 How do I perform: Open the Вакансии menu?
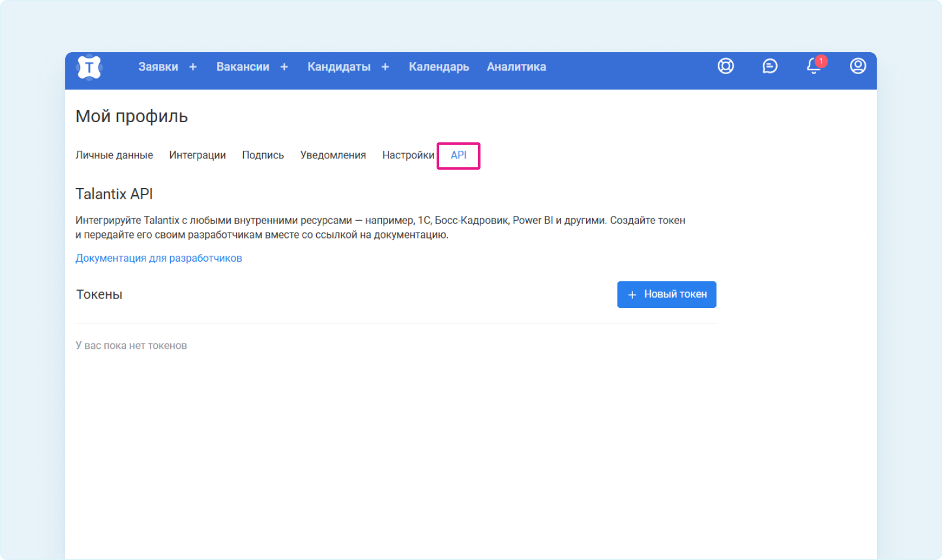(243, 67)
